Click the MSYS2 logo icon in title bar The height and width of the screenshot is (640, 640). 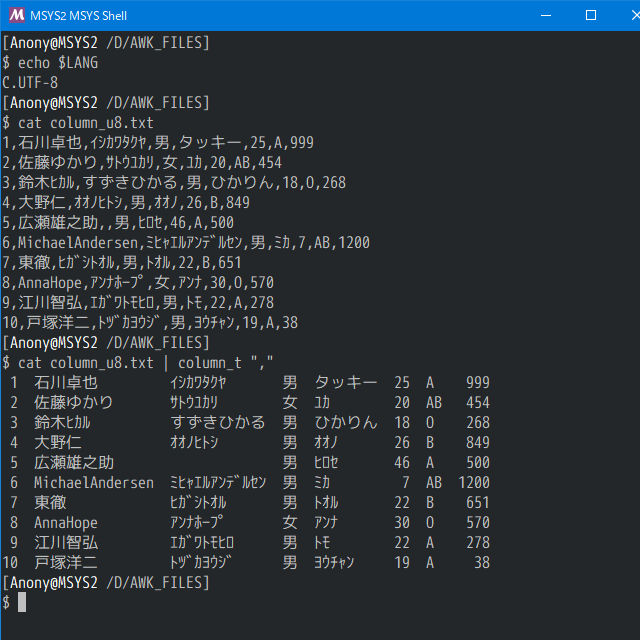16,15
